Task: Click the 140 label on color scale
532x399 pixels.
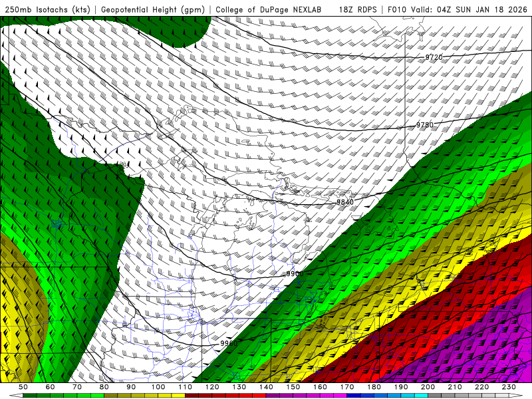Action: (x=266, y=387)
